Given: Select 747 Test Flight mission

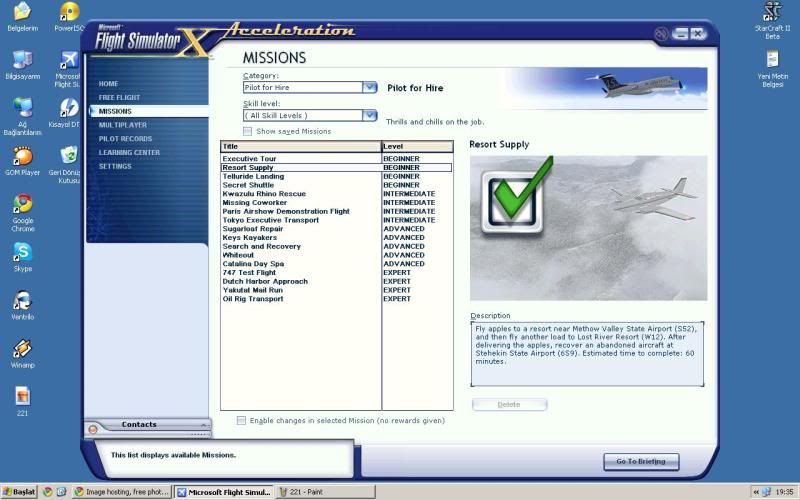Looking at the screenshot, I should pos(336,272).
